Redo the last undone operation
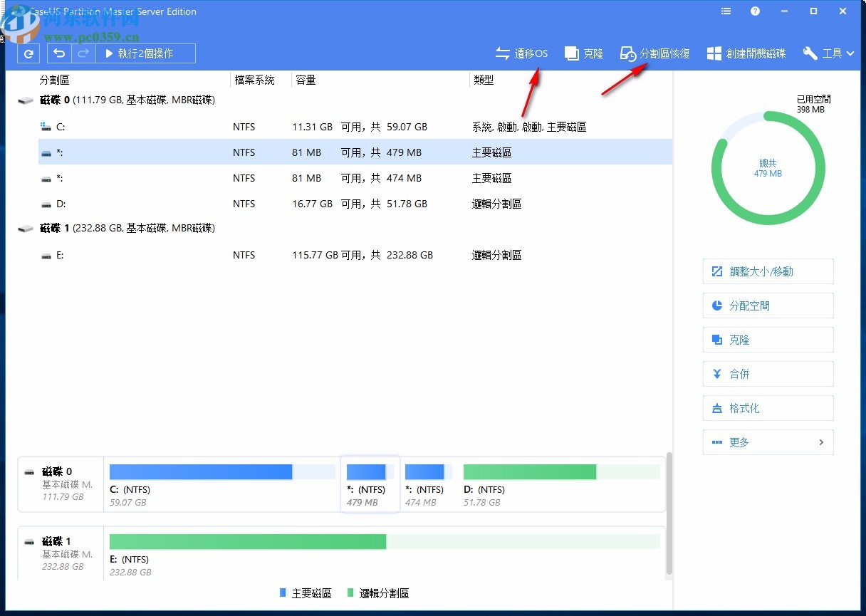866x616 pixels. point(83,53)
